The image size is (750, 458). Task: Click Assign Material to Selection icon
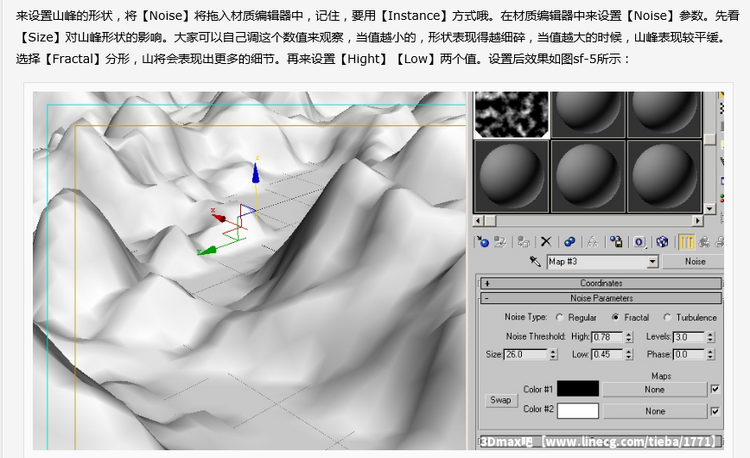(523, 241)
